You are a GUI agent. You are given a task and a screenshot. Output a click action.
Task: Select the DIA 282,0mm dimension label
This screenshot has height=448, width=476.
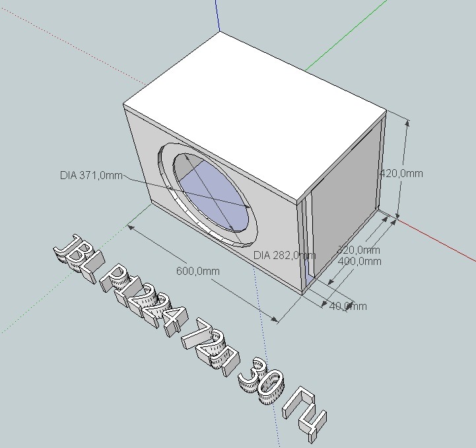click(285, 255)
